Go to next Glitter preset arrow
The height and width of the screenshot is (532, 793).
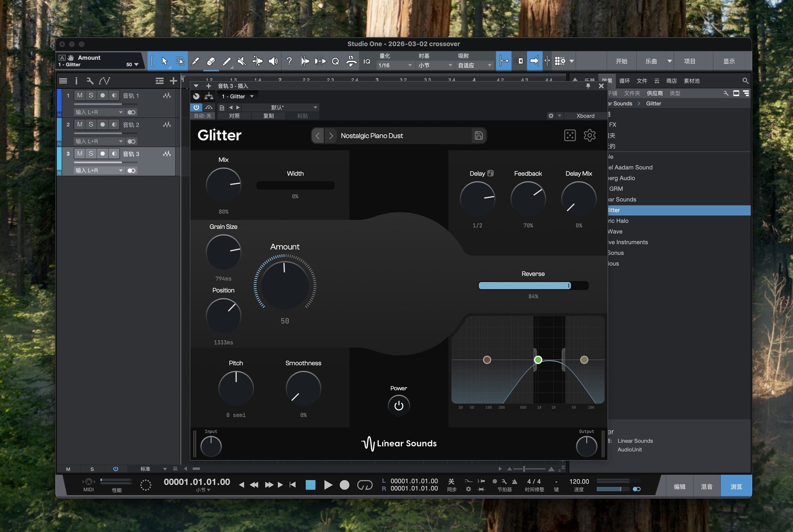pos(331,135)
